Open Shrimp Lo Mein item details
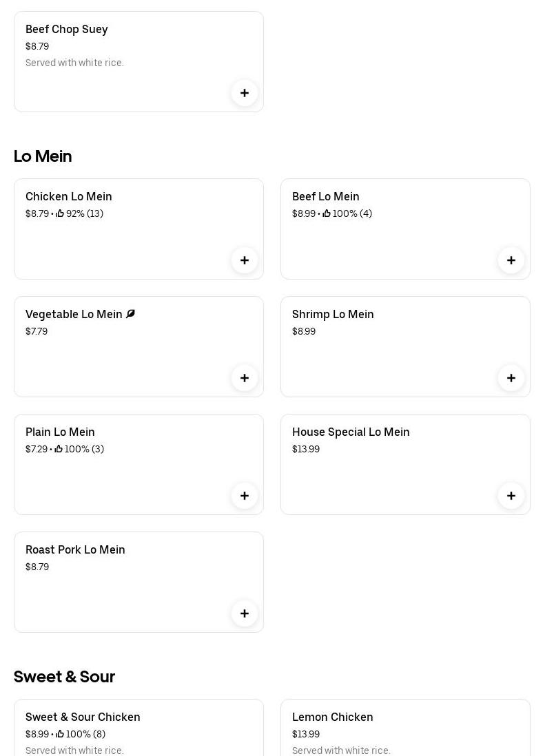The width and height of the screenshot is (554, 756). coord(333,315)
